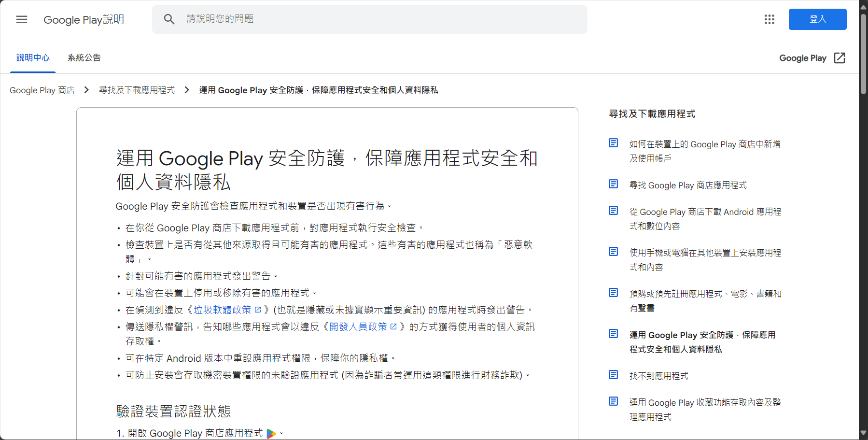The width and height of the screenshot is (868, 440).
Task: Open the Google apps grid
Action: 770,19
